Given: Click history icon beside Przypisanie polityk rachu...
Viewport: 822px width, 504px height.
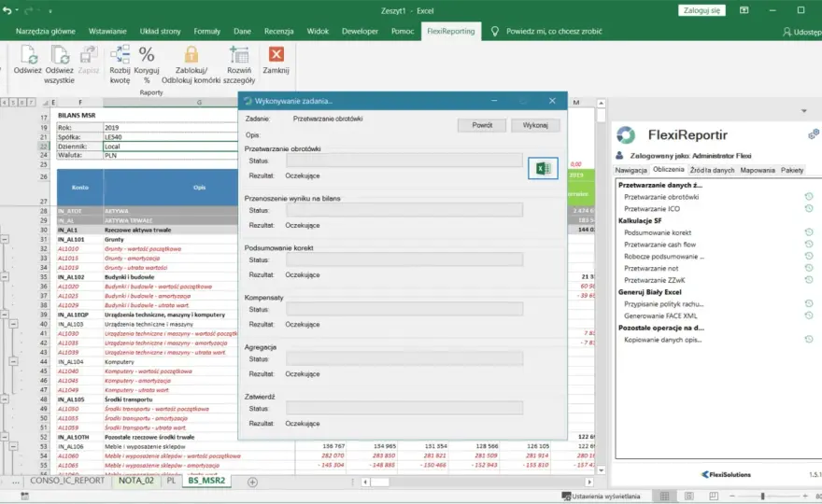Looking at the screenshot, I should click(x=809, y=303).
